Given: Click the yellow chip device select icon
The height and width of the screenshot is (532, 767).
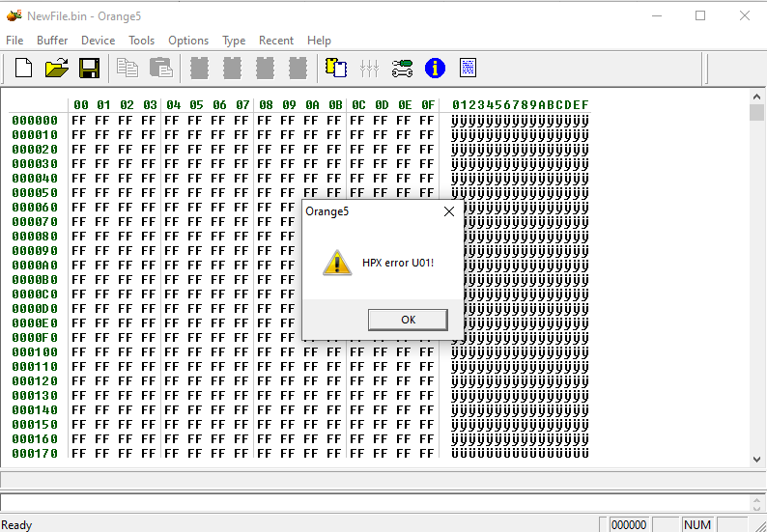Looking at the screenshot, I should pyautogui.click(x=335, y=68).
